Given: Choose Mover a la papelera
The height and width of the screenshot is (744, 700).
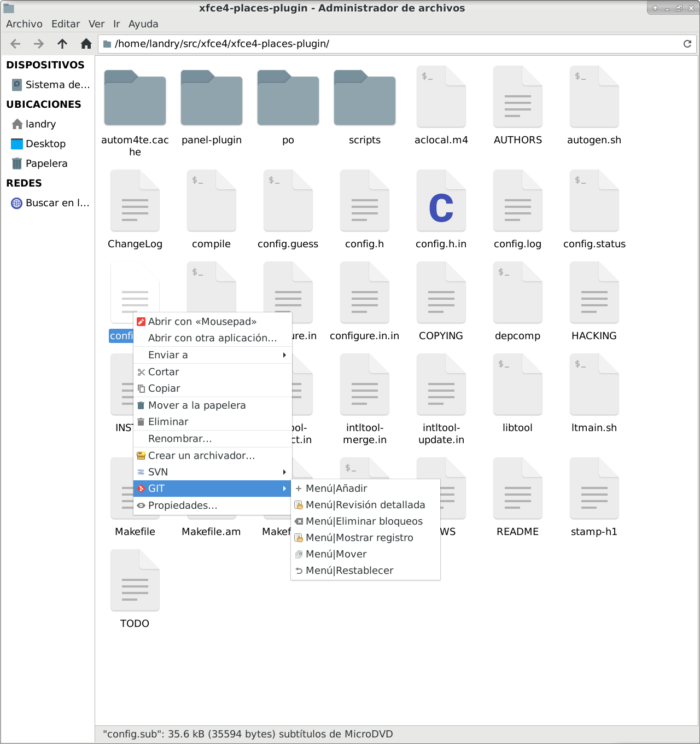Looking at the screenshot, I should coord(197,405).
